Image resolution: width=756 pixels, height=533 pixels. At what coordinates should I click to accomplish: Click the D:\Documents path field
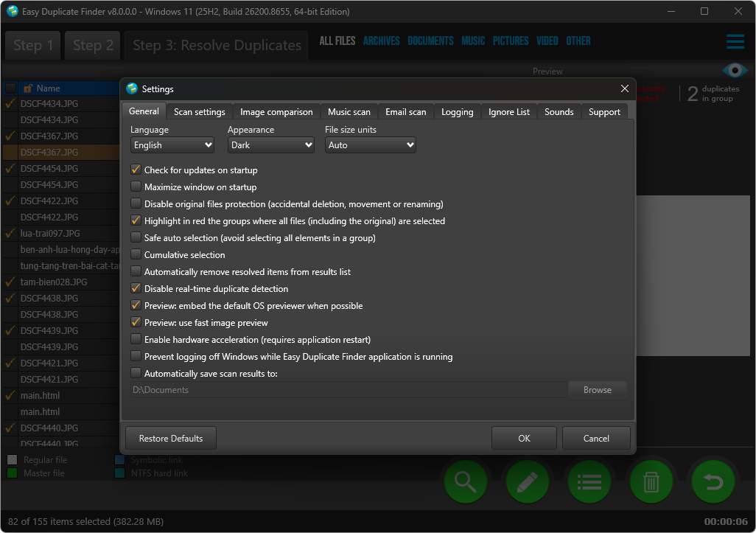tap(349, 390)
